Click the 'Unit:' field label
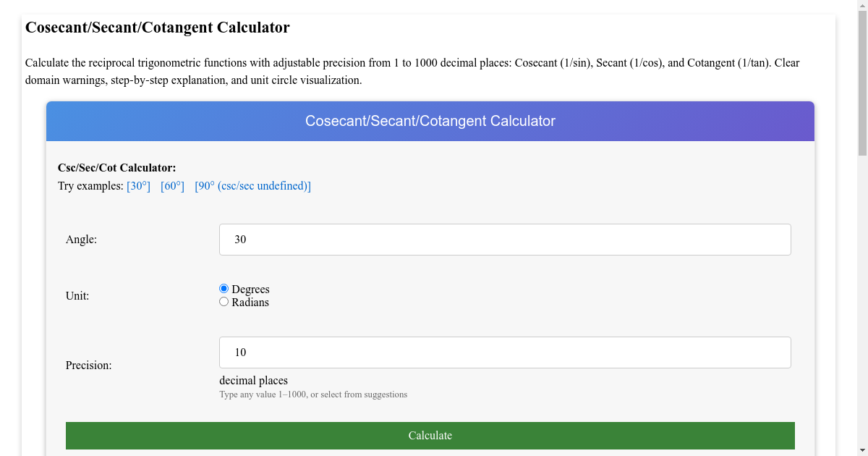 (77, 295)
